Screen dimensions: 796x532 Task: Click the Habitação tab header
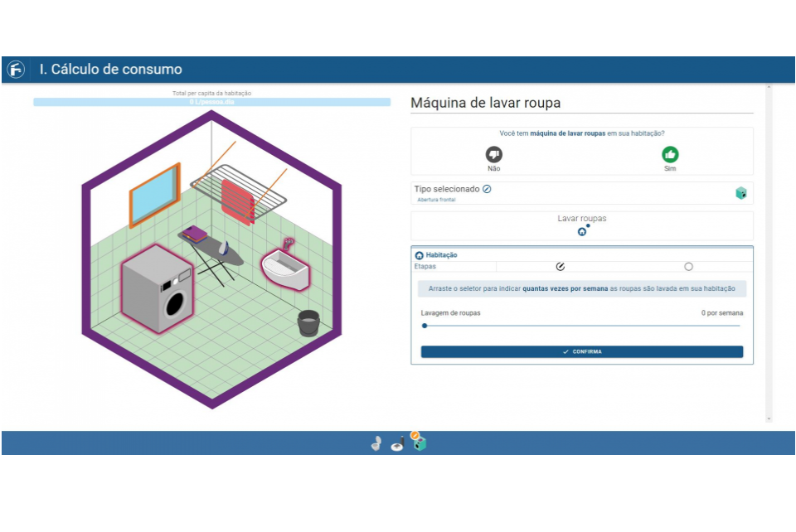[441, 255]
